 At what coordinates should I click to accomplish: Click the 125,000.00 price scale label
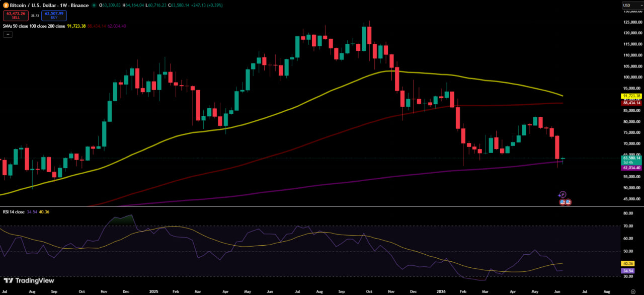(632, 22)
